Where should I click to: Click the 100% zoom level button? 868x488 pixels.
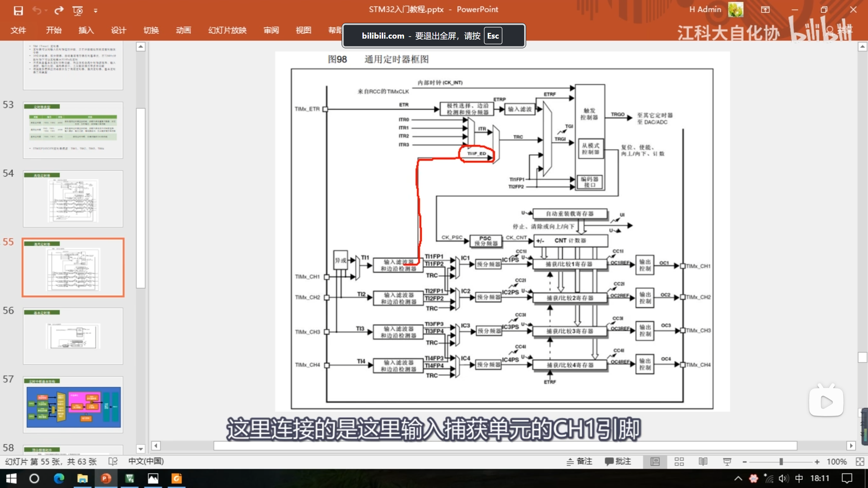836,461
